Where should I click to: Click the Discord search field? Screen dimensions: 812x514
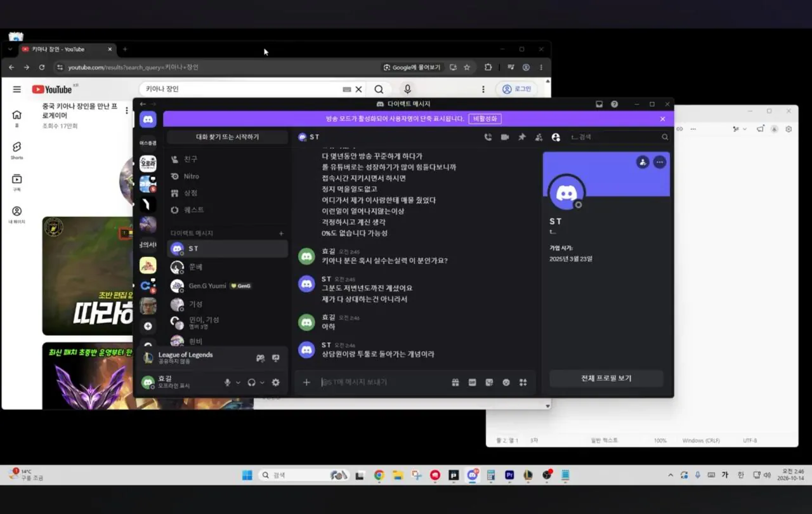coord(619,136)
